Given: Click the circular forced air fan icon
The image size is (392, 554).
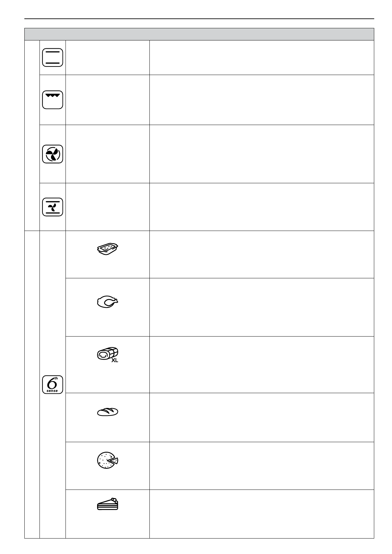Looking at the screenshot, I should (x=52, y=154).
